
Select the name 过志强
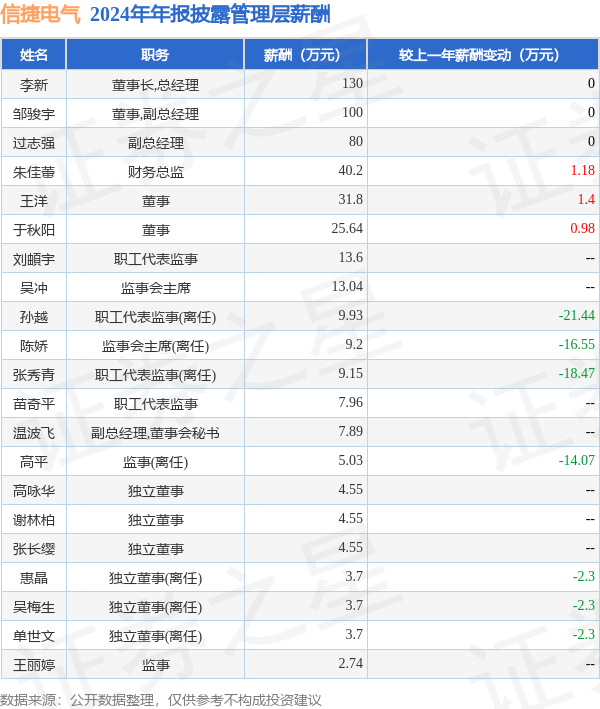[x=34, y=142]
